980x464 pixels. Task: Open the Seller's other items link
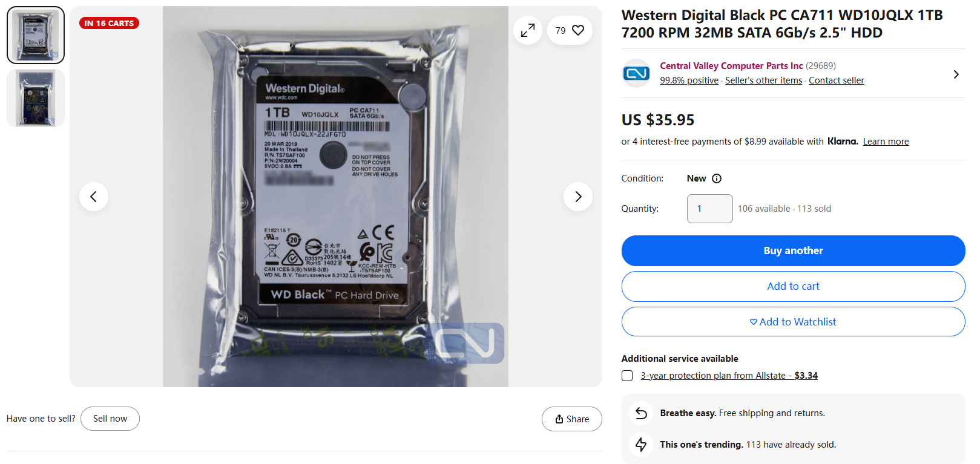click(x=763, y=80)
